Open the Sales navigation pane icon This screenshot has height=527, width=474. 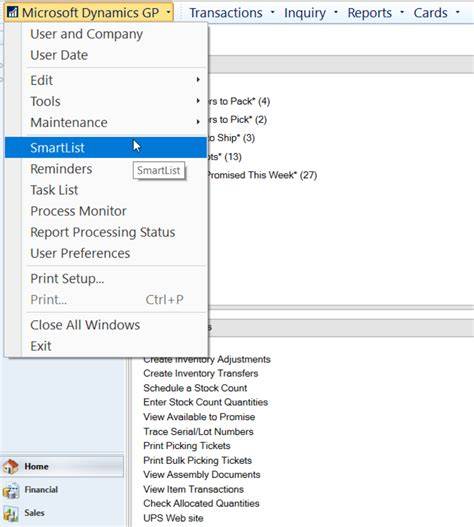(11, 514)
